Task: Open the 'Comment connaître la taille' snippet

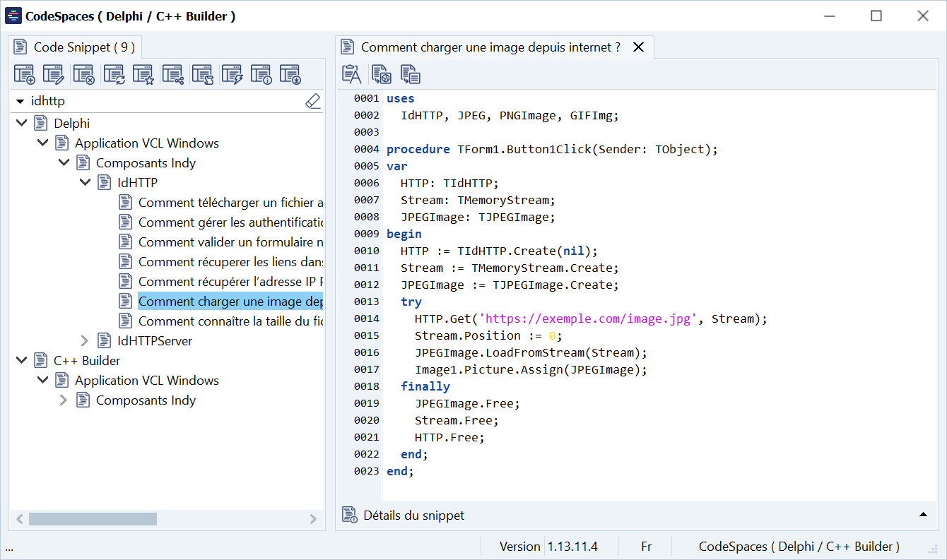Action: (230, 321)
